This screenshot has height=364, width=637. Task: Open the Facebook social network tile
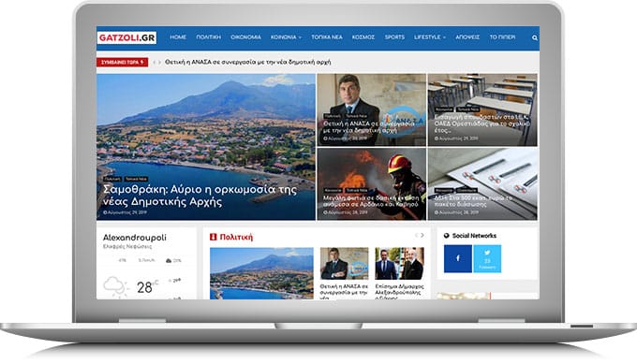(458, 258)
